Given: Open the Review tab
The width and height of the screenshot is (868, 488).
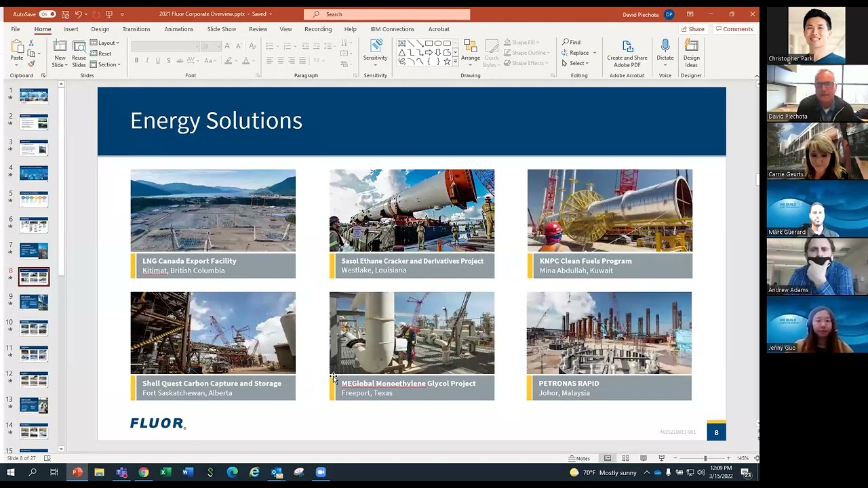Looking at the screenshot, I should [258, 29].
